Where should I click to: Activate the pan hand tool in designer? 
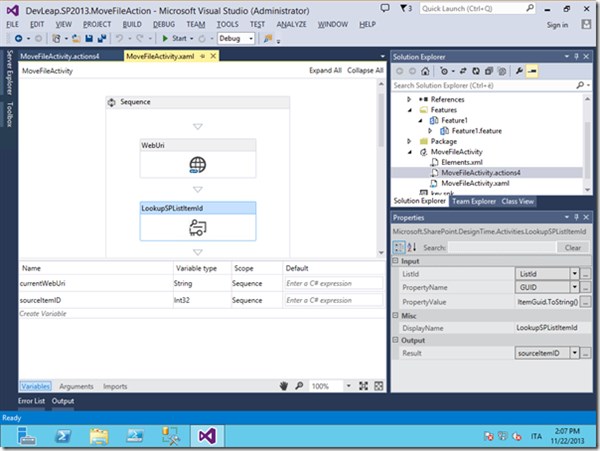(284, 386)
